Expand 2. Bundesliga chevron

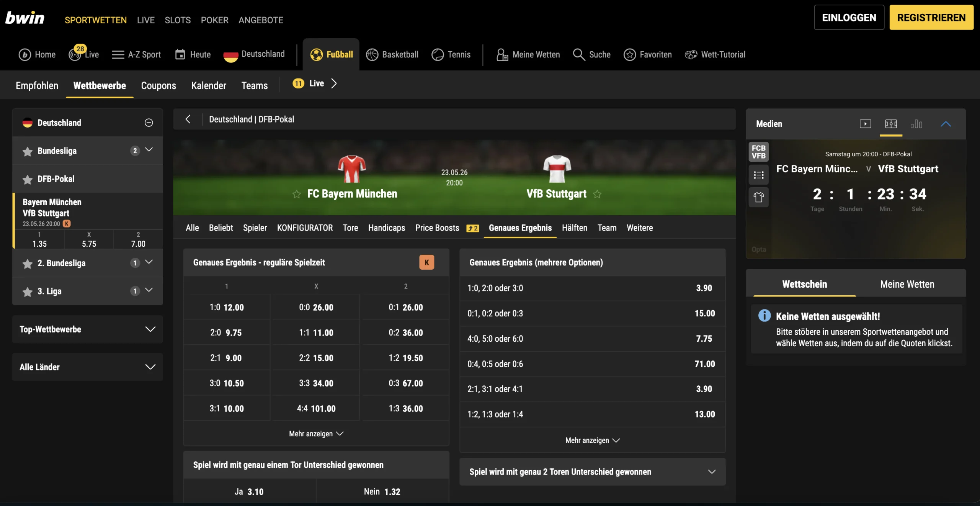pyautogui.click(x=149, y=262)
